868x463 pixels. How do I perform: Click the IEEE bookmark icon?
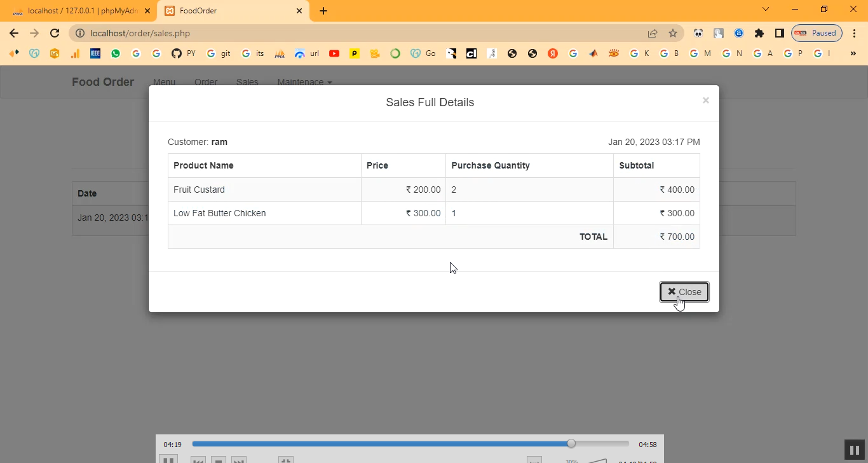(95, 54)
